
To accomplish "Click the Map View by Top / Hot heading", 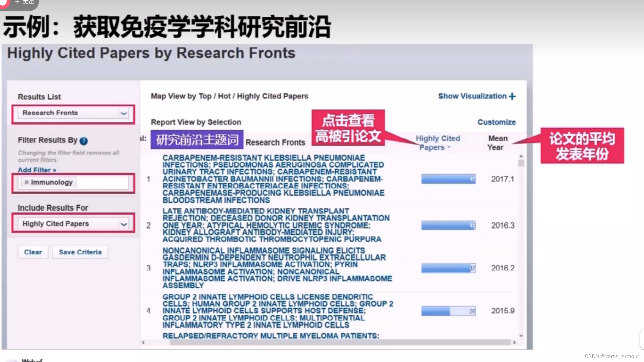I will click(230, 96).
